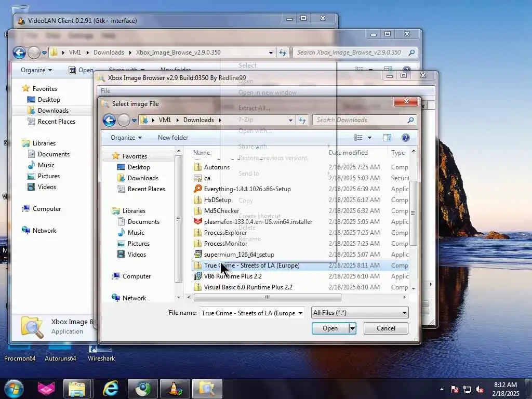The height and width of the screenshot is (399, 532).
Task: Open Organize menu in Explorer window
Action: [x=36, y=70]
